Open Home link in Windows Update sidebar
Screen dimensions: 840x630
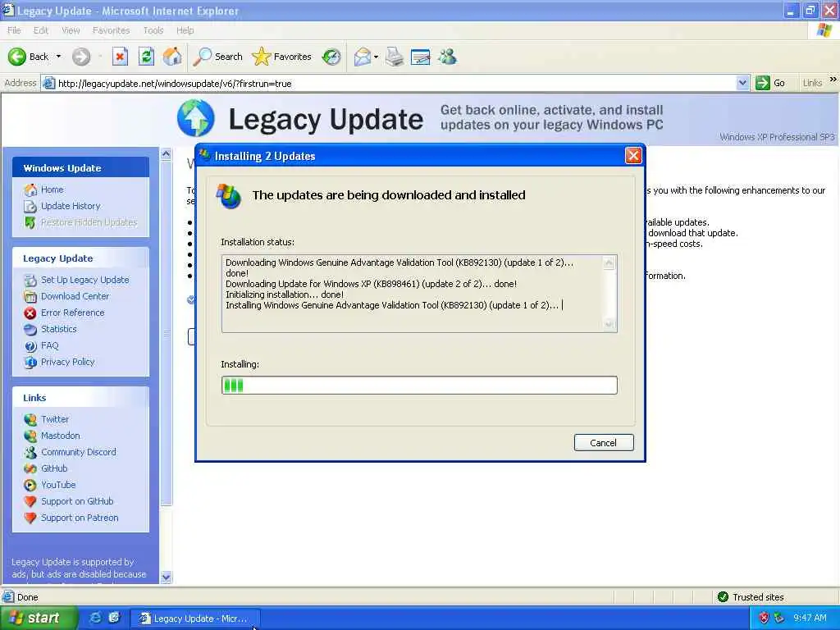[x=52, y=189]
